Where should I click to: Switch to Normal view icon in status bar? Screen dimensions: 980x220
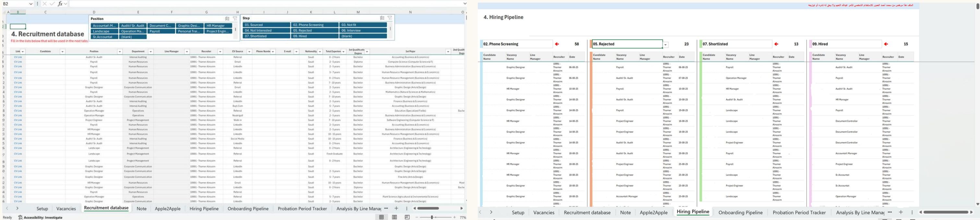click(381, 217)
